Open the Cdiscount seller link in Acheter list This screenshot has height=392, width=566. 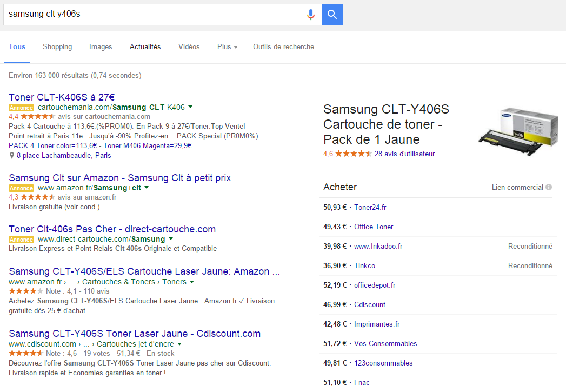pyautogui.click(x=370, y=304)
